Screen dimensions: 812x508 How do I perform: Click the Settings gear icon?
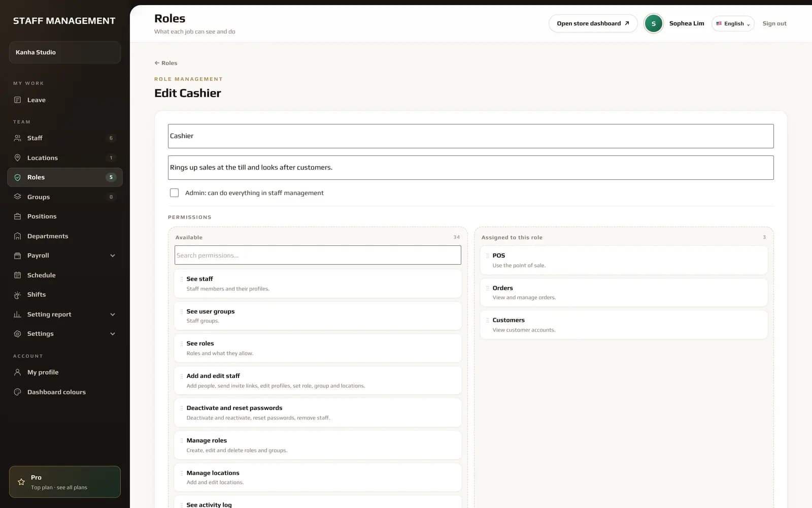[17, 334]
